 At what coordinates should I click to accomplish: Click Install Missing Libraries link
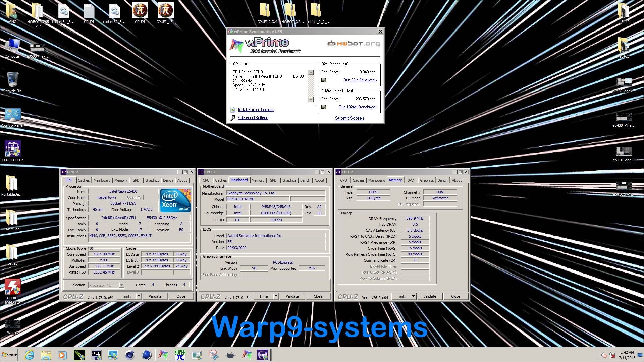pos(256,110)
